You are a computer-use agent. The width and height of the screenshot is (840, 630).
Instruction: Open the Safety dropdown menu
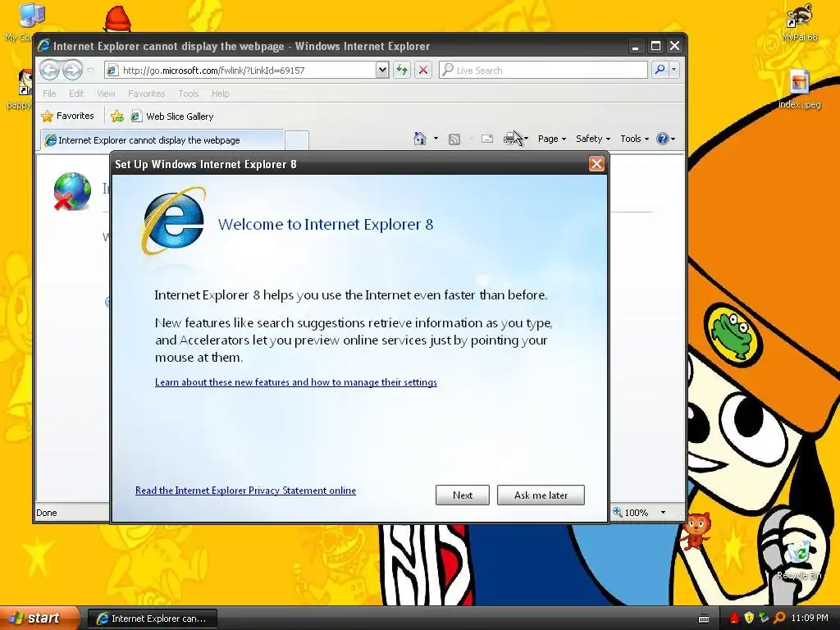[x=592, y=139]
